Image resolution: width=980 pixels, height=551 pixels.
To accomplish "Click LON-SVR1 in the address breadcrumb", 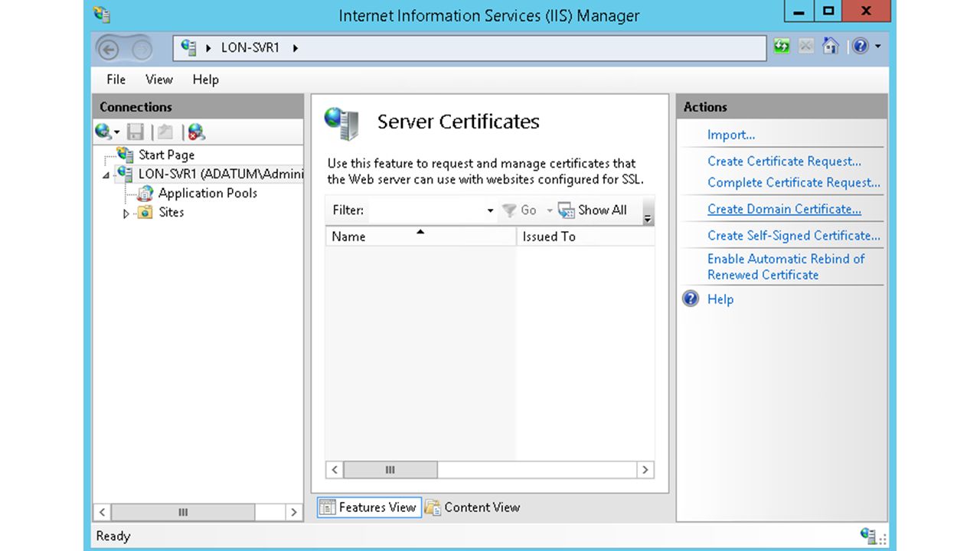I will point(250,47).
